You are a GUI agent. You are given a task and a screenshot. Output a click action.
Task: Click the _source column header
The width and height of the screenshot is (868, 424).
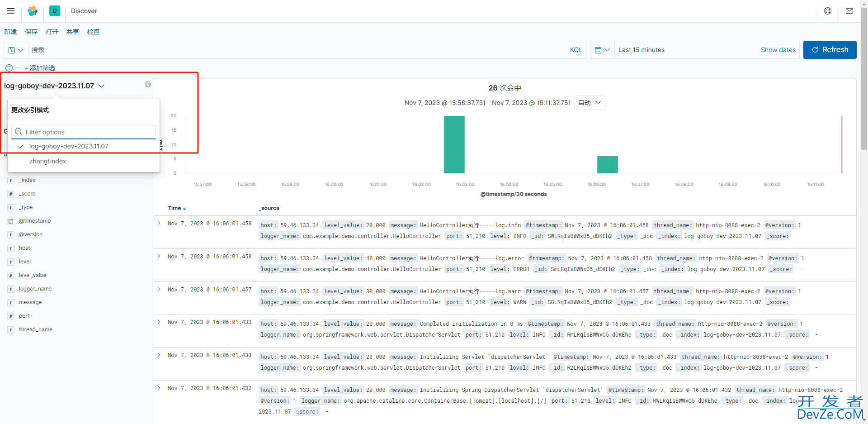269,208
